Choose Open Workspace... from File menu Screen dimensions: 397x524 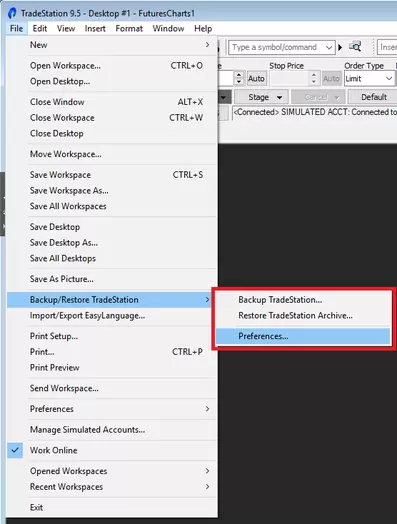pos(112,66)
